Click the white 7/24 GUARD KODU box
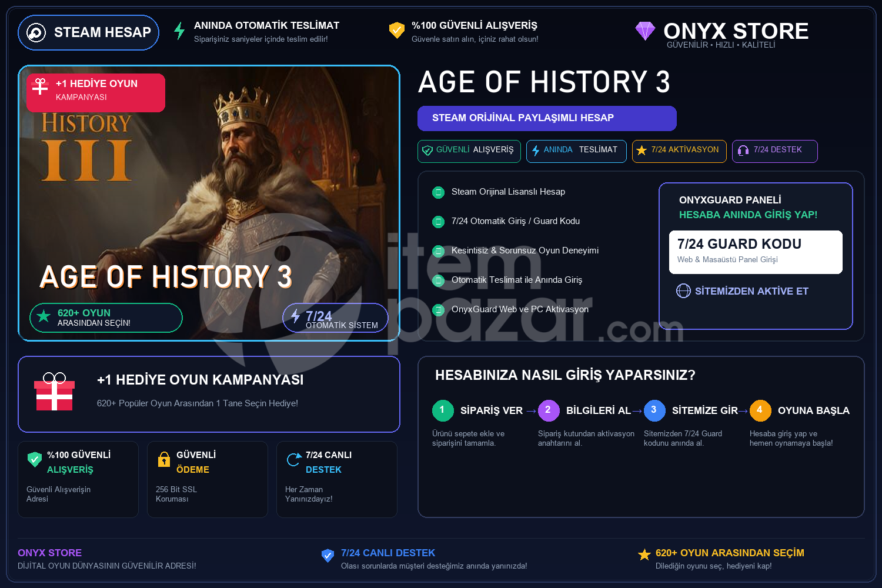 click(756, 252)
